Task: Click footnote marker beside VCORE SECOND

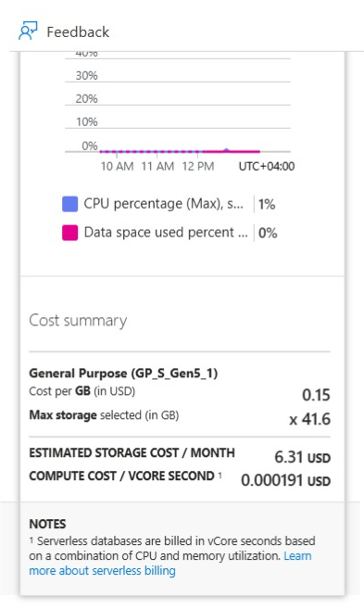Action: 220,475
